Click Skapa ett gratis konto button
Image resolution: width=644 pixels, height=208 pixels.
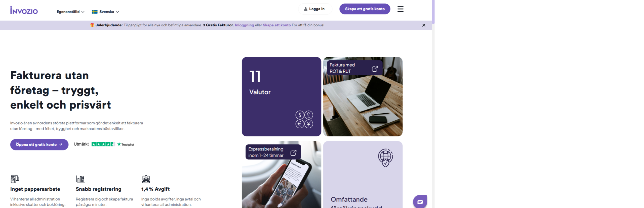coord(365,9)
